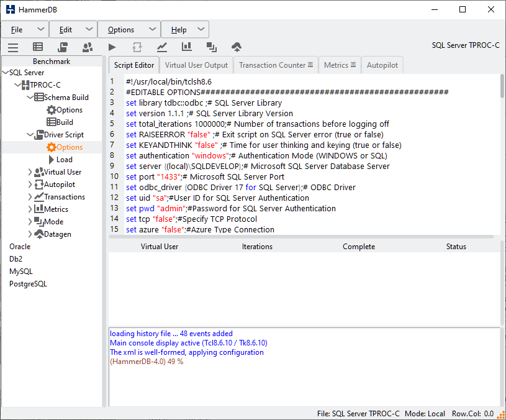The width and height of the screenshot is (506, 420).
Task: Click the Complete column header
Action: pos(359,247)
